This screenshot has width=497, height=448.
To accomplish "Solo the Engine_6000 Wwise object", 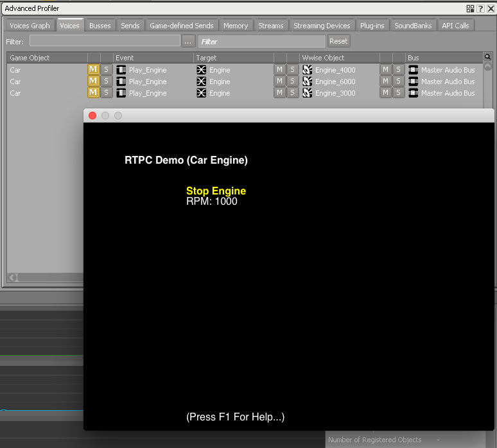I will pyautogui.click(x=398, y=81).
